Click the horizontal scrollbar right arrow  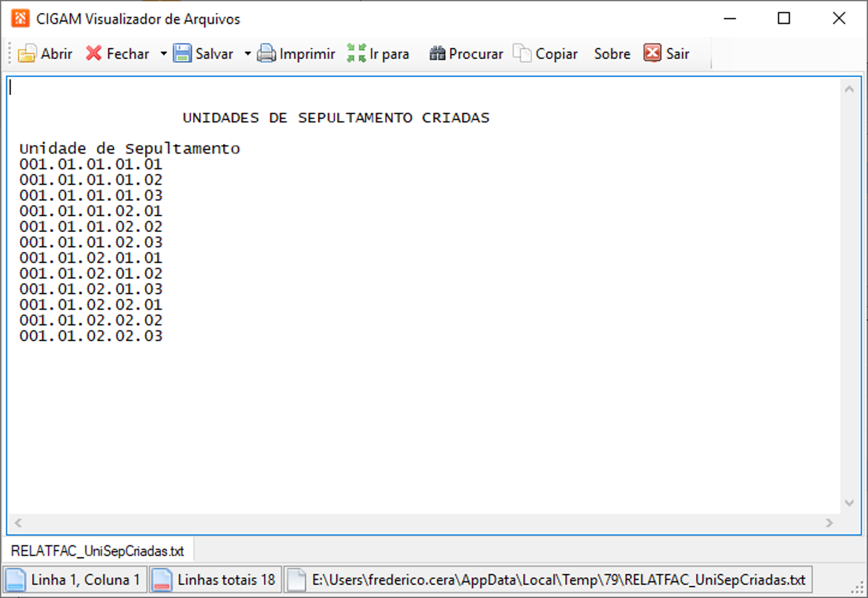829,523
